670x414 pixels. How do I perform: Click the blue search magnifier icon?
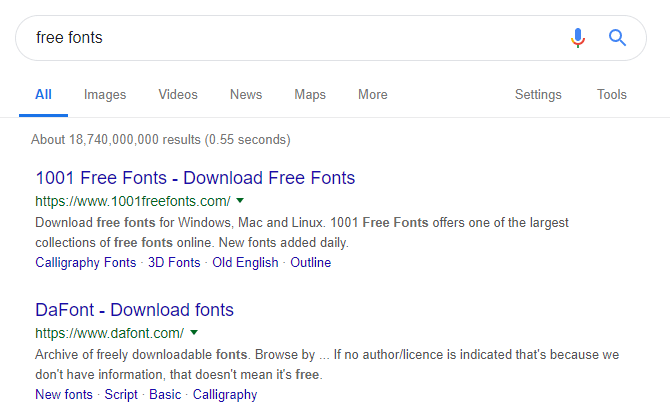click(617, 38)
